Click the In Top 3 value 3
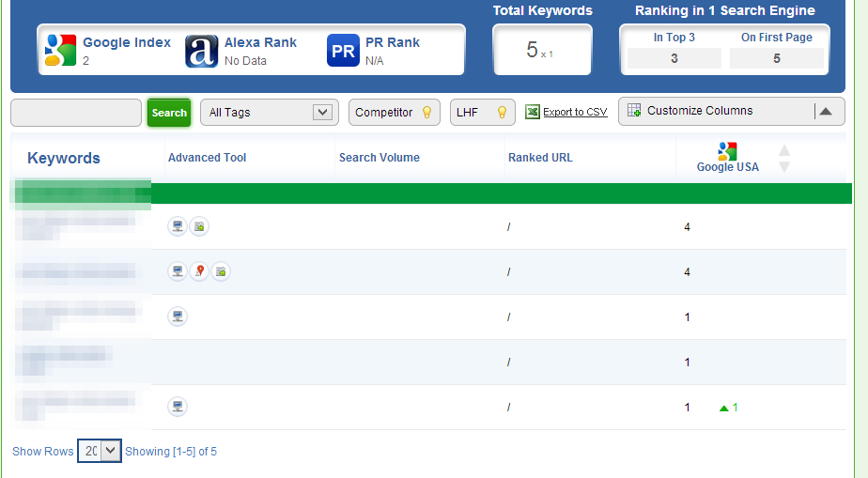 coord(674,58)
